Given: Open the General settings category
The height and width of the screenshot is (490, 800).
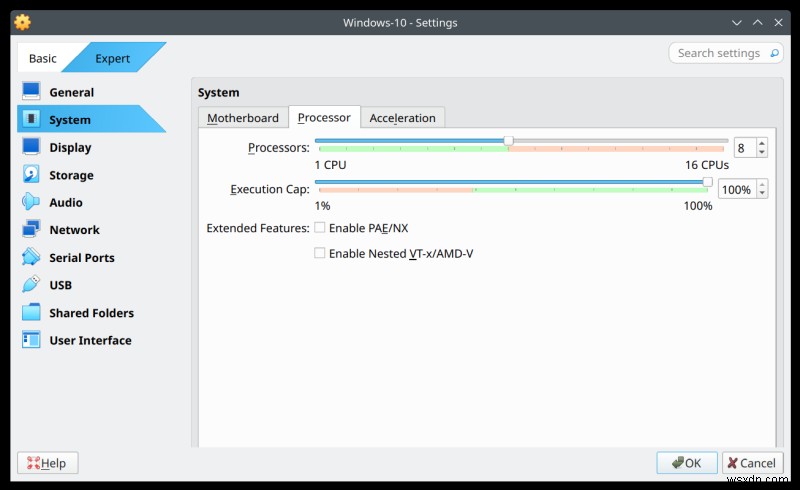Looking at the screenshot, I should point(71,92).
